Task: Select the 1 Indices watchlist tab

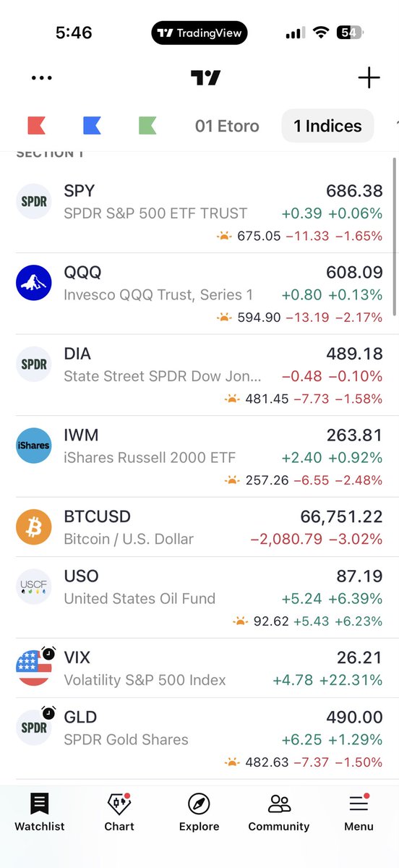Action: (x=327, y=126)
